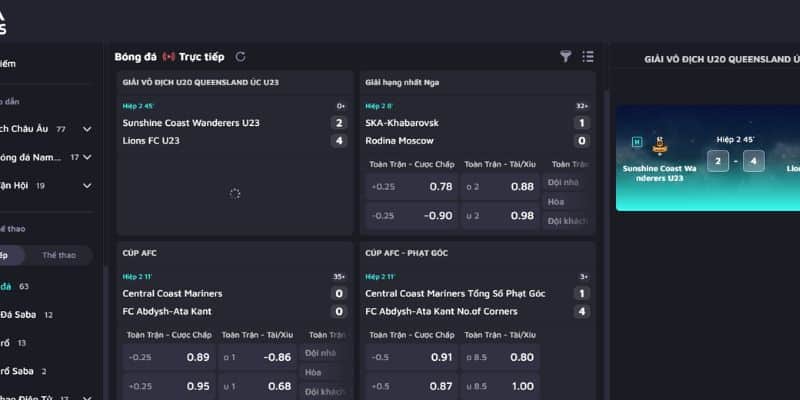Click Sunshine Coast Wanderers team badge in scoreboard
The height and width of the screenshot is (400, 800).
click(659, 145)
